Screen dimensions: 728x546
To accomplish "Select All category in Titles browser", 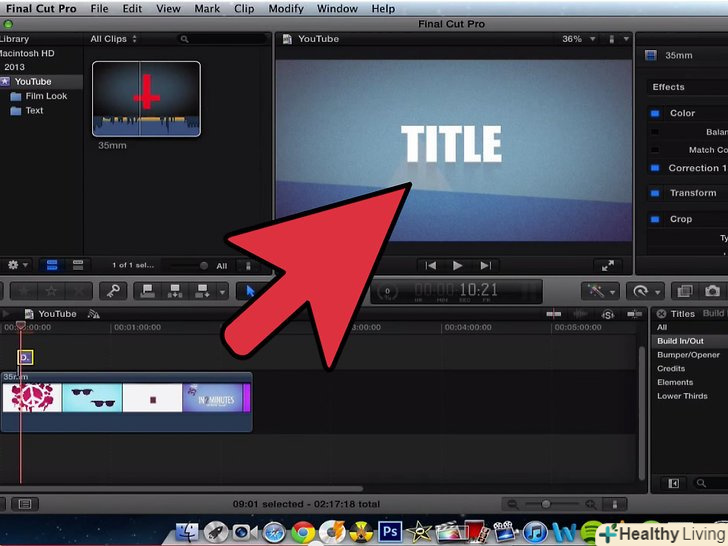I will pyautogui.click(x=662, y=327).
